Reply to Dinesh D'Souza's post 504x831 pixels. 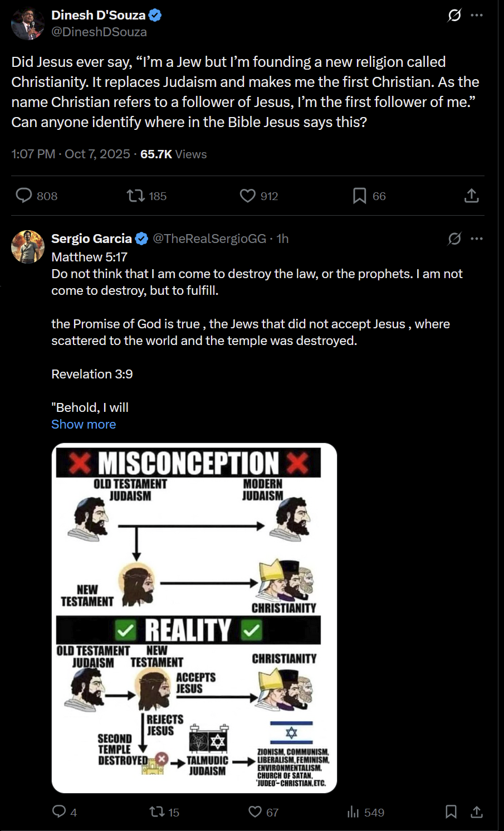[x=24, y=196]
